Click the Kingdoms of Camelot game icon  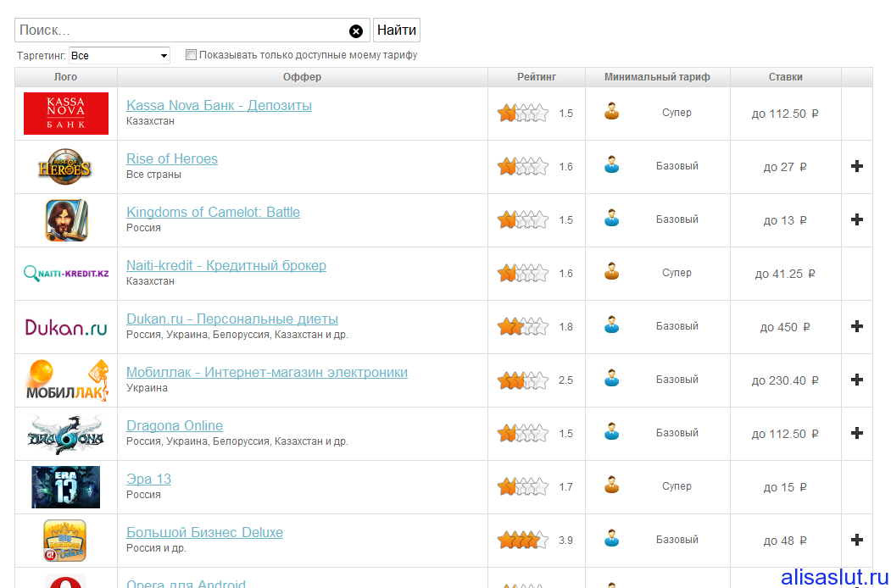tap(66, 220)
